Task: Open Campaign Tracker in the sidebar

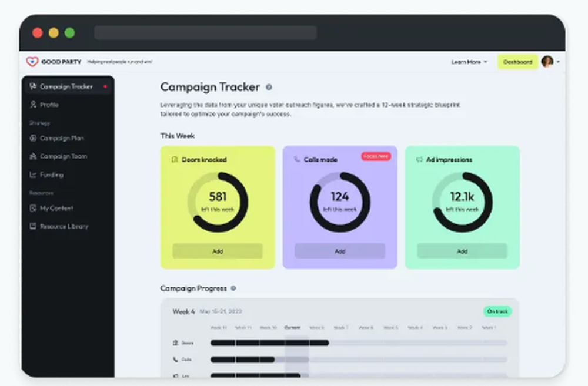Action: [x=68, y=86]
